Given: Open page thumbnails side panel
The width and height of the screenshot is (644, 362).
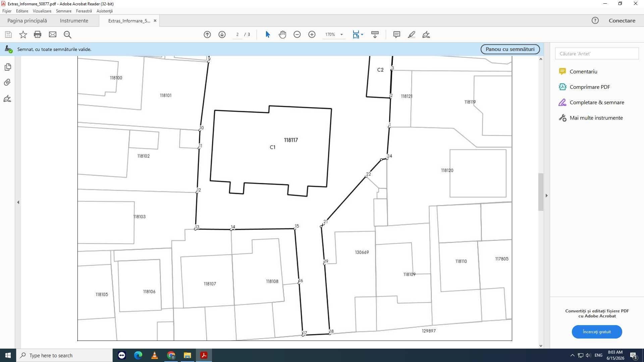Looking at the screenshot, I should [8, 67].
